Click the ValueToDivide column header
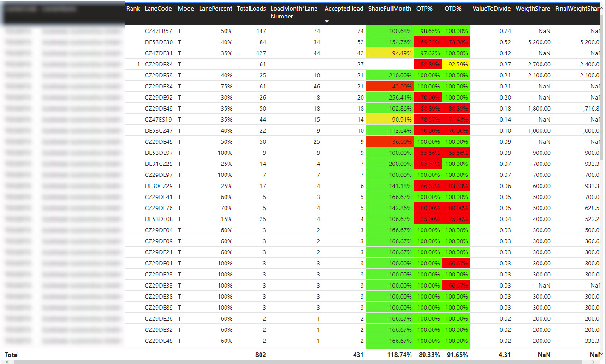This screenshot has width=606, height=364. [x=492, y=9]
